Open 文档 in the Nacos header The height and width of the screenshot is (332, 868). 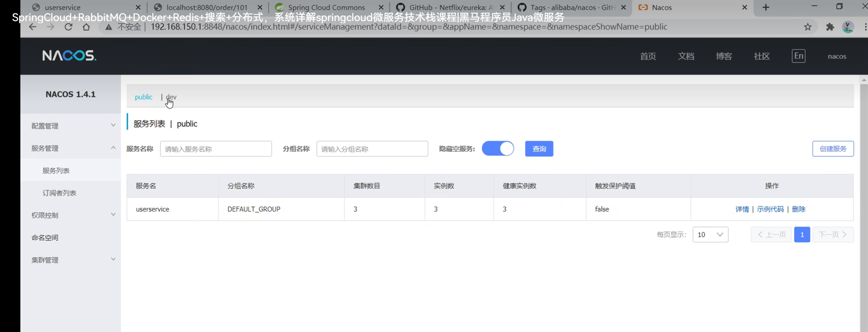click(x=686, y=56)
